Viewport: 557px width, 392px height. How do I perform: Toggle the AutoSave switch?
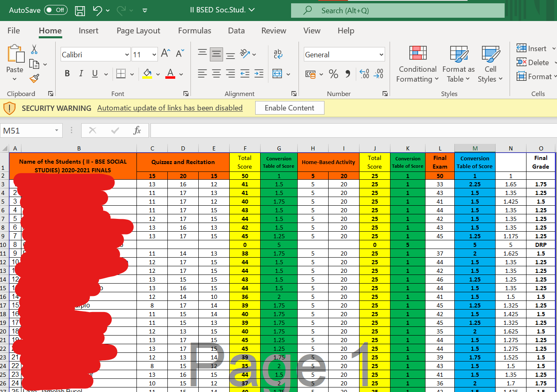point(56,10)
